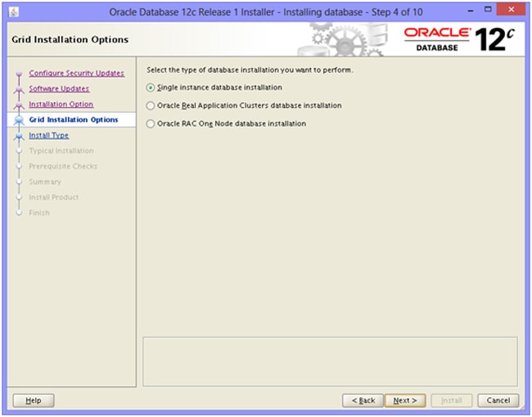Maximize the installer window
Viewport: 532px width, 417px height.
pyautogui.click(x=488, y=10)
